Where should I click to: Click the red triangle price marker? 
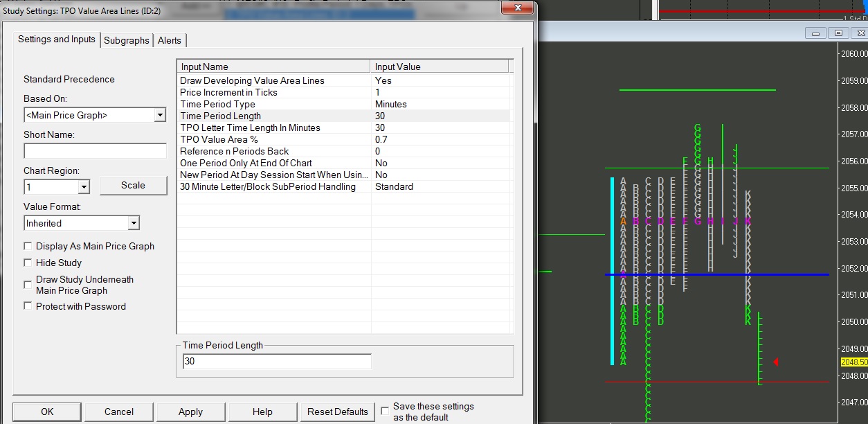(x=775, y=362)
